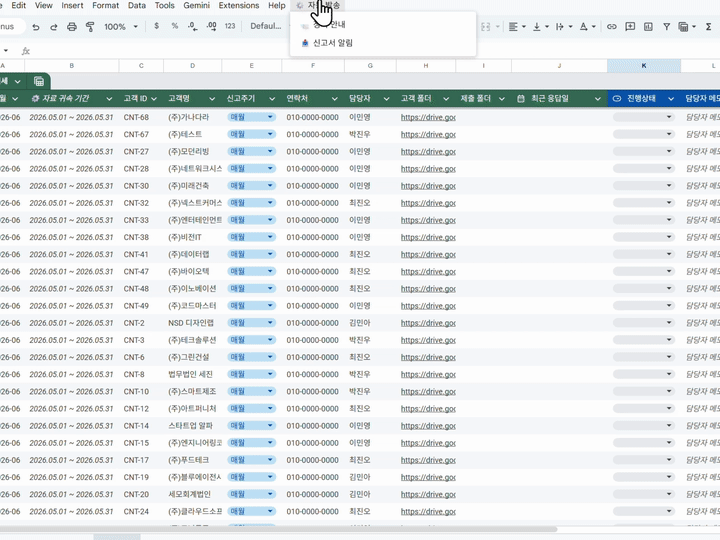Open the 고객명 column header dropdown
720x540 pixels.
tap(212, 99)
